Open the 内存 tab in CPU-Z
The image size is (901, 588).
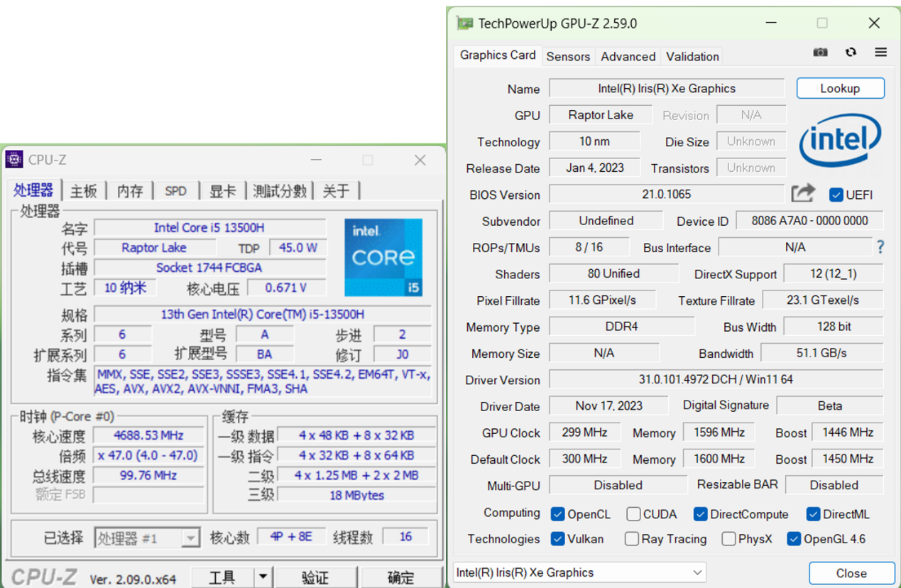click(130, 191)
